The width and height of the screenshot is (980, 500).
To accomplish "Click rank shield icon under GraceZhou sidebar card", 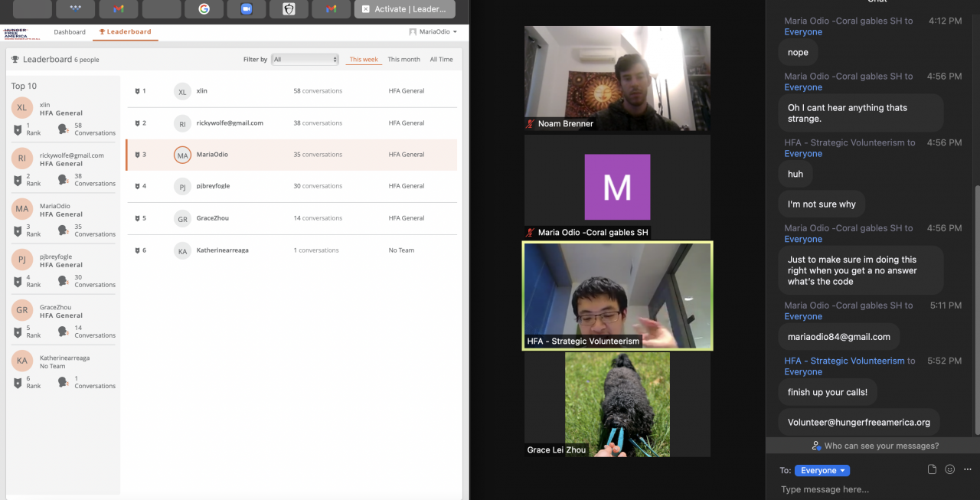I will tap(18, 332).
